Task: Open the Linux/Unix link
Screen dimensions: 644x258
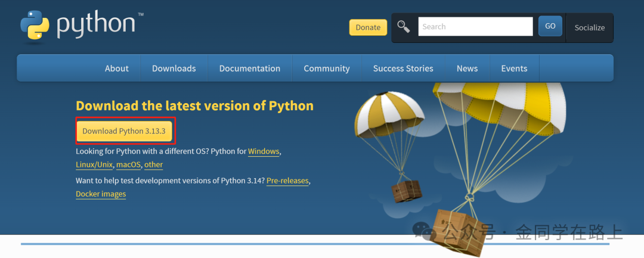Action: click(x=94, y=164)
